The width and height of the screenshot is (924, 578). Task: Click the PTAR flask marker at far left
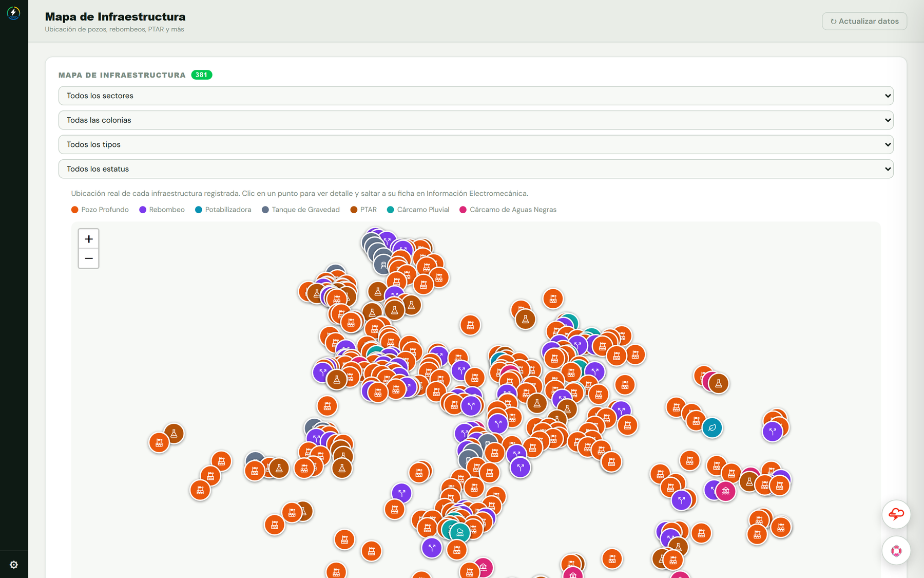pyautogui.click(x=174, y=434)
